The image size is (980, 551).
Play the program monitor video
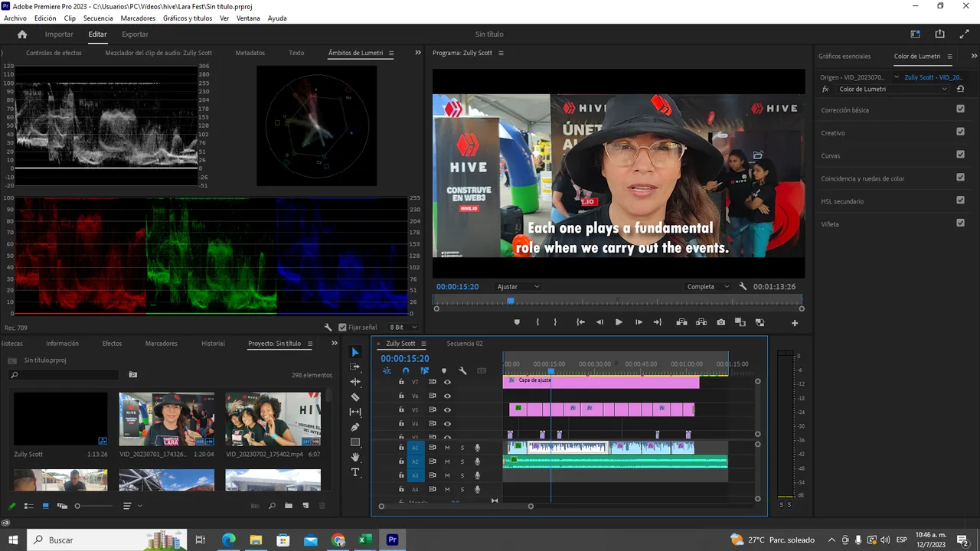[x=619, y=322]
